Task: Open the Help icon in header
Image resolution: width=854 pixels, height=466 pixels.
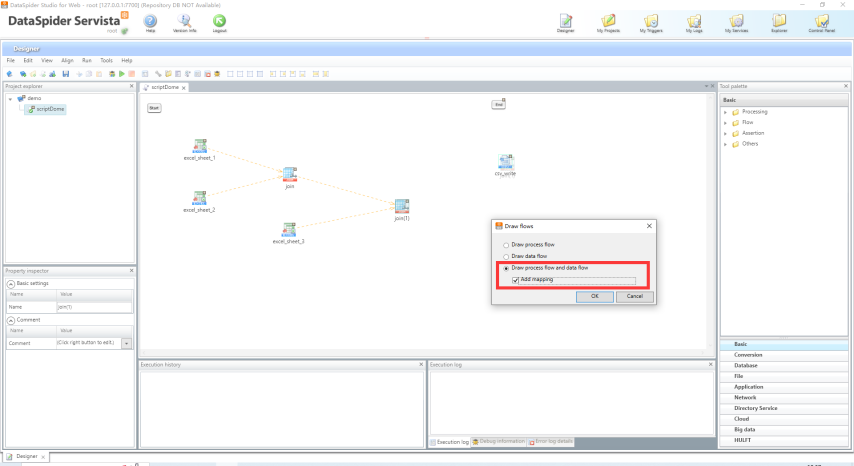Action: (150, 21)
